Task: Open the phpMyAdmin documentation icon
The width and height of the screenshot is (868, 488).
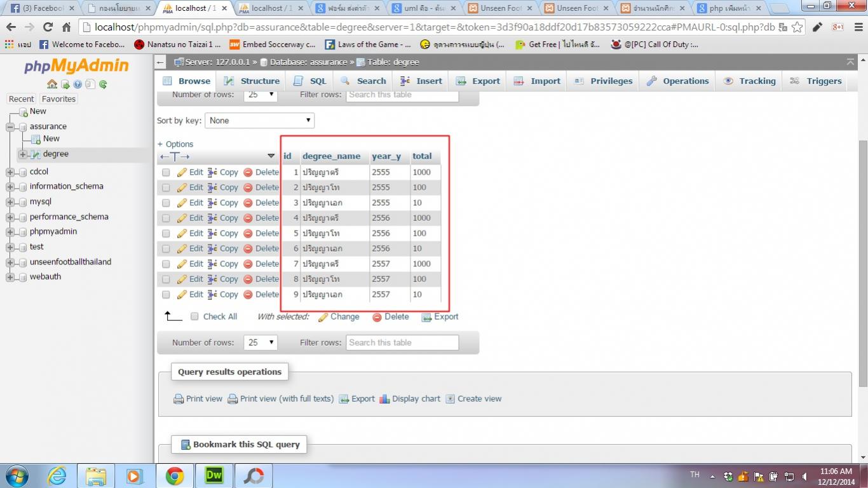Action: point(78,85)
